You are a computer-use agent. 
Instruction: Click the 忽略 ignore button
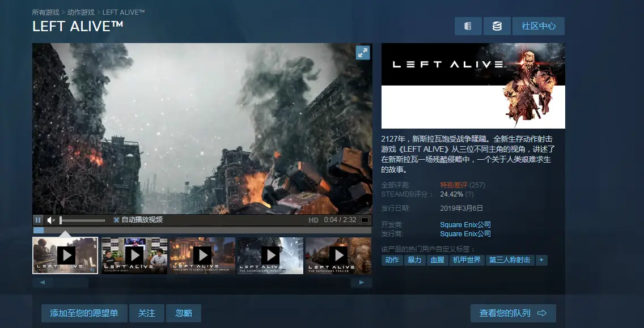[184, 313]
